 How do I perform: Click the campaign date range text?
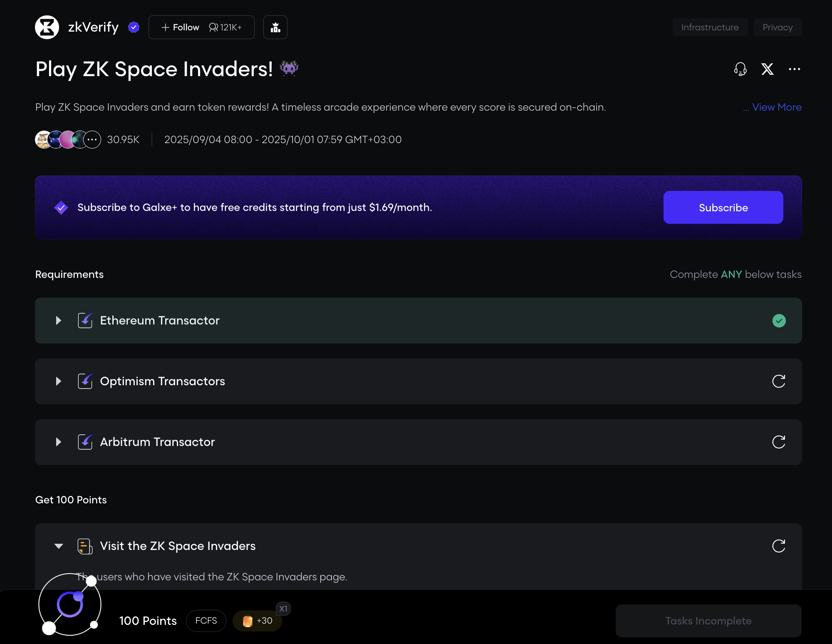point(283,140)
